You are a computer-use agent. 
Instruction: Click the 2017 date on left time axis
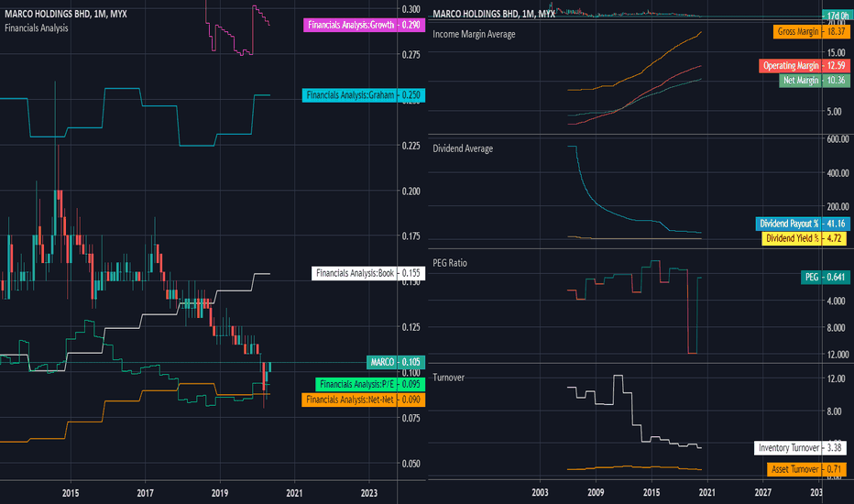(x=145, y=493)
